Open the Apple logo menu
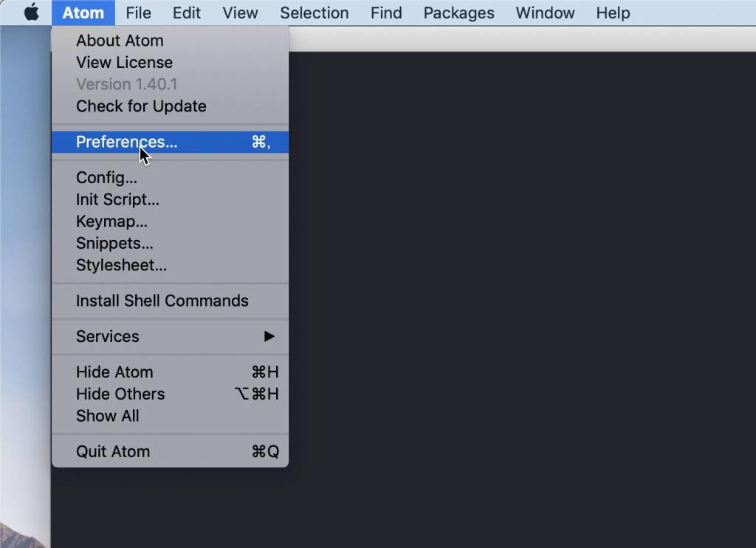The image size is (756, 548). click(x=31, y=13)
